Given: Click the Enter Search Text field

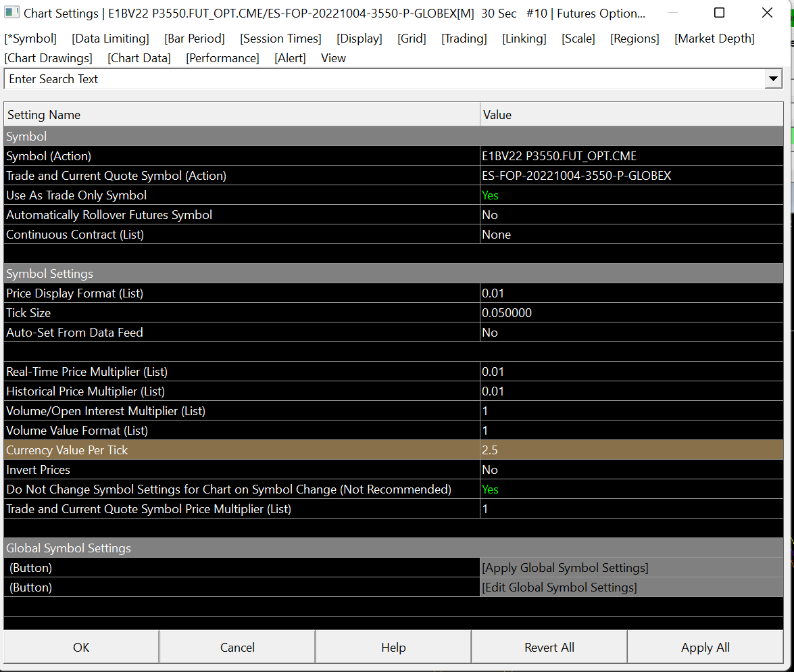Looking at the screenshot, I should tap(384, 79).
